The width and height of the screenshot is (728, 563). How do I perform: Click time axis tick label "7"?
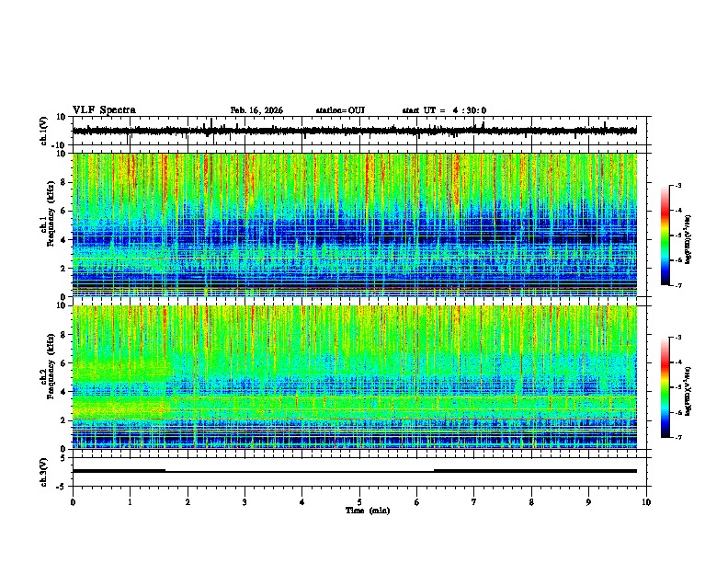click(x=474, y=502)
